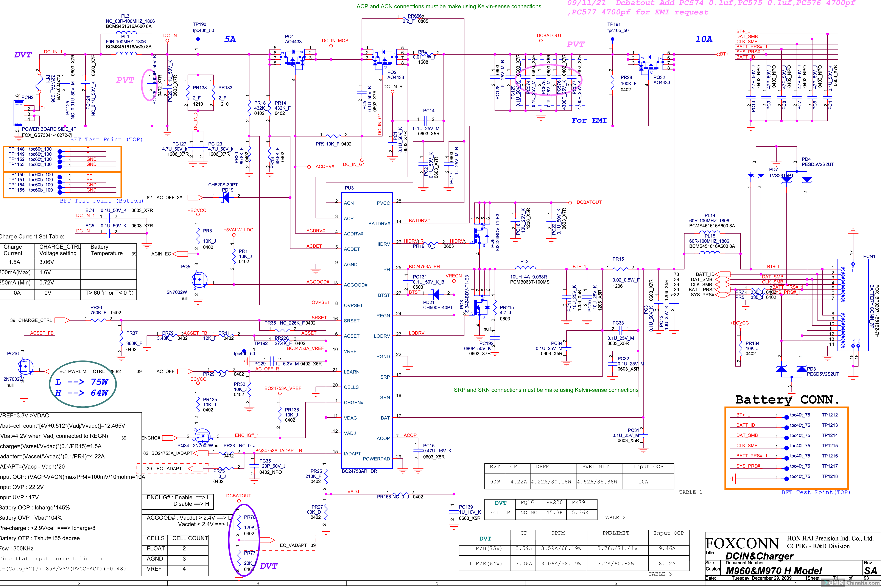This screenshot has width=881, height=588.
Task: Select the M960&M970 H Model document number
Action: 774,571
